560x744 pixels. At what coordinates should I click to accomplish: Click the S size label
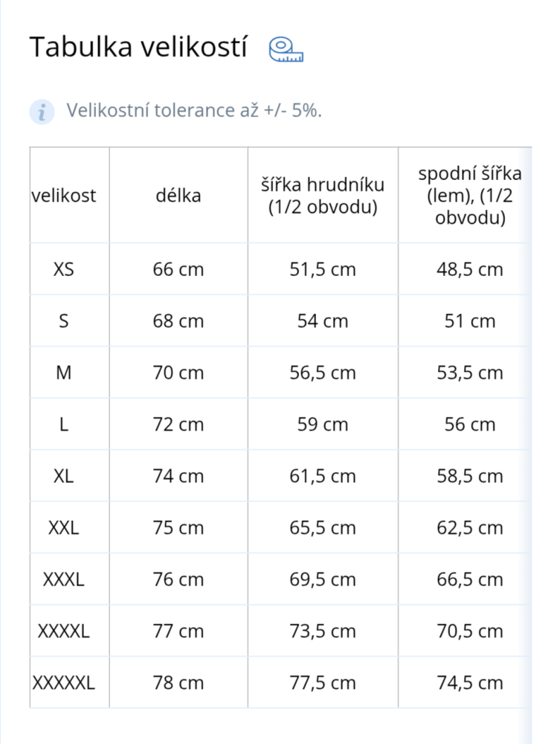pyautogui.click(x=64, y=321)
